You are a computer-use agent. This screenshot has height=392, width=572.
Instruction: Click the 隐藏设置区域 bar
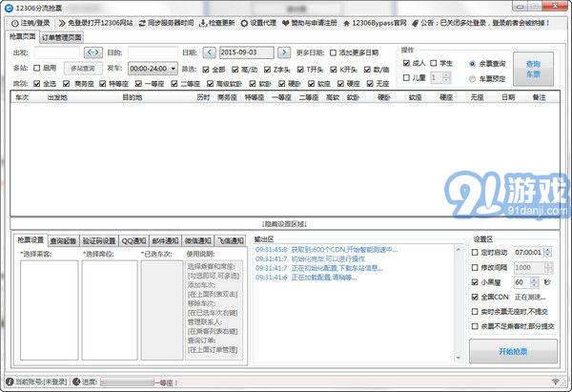(x=284, y=224)
